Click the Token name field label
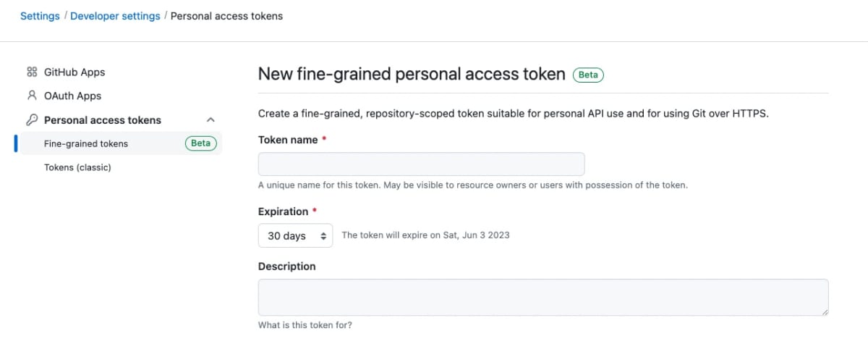 [x=288, y=140]
